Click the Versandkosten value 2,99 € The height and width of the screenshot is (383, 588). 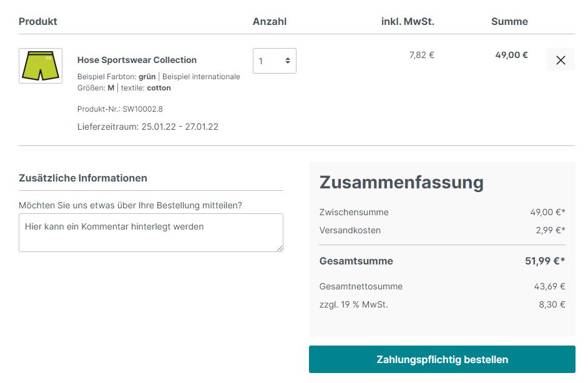point(550,230)
